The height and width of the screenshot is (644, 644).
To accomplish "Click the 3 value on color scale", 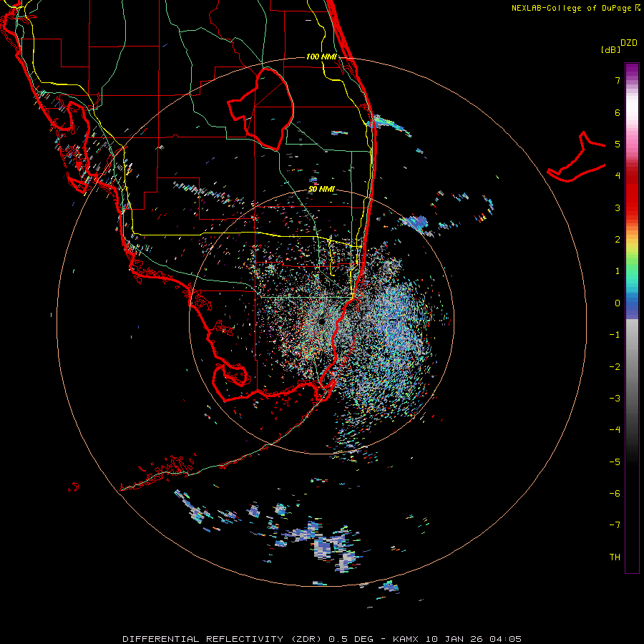I will (x=618, y=208).
